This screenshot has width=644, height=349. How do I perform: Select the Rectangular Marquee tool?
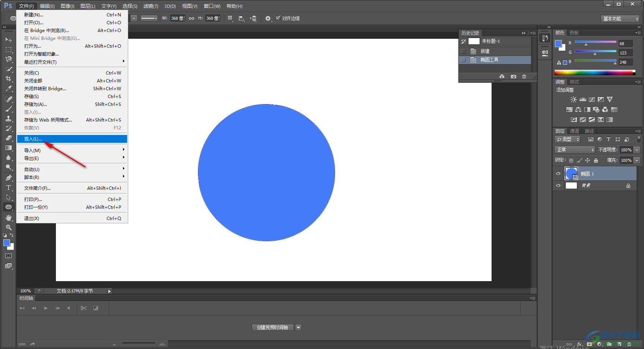click(x=8, y=49)
